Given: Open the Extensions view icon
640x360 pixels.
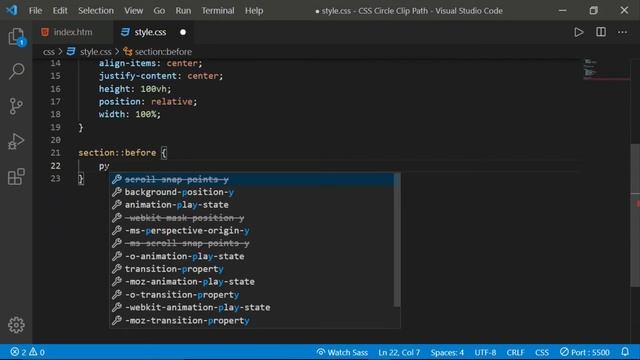Looking at the screenshot, I should pyautogui.click(x=16, y=176).
